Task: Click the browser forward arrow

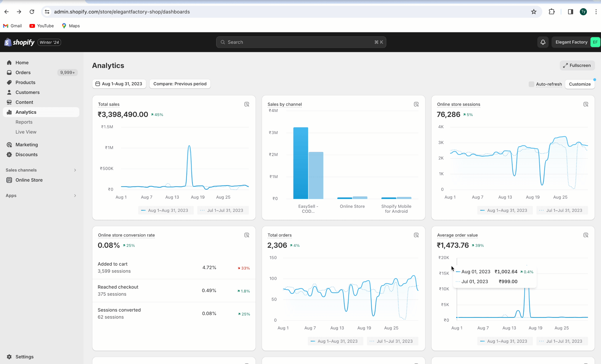Action: (19, 12)
